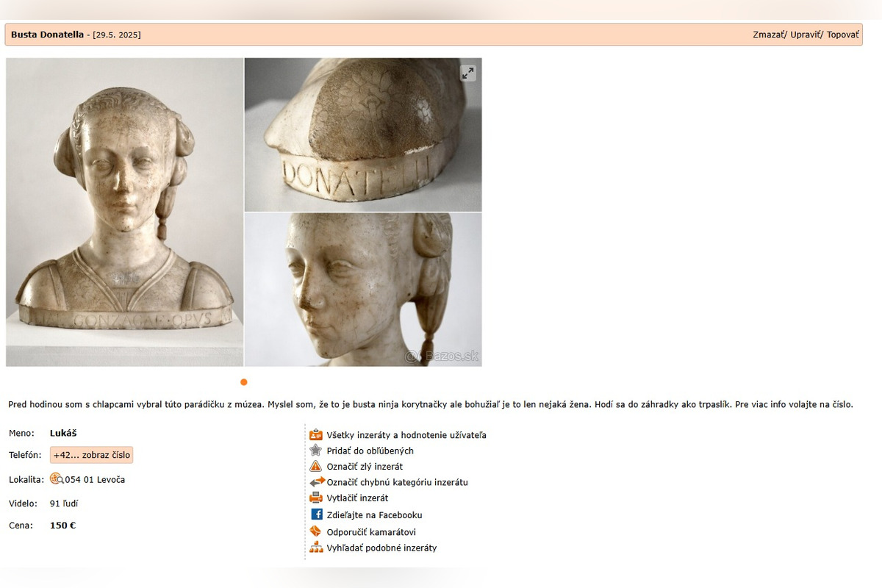Click Topovať to promote the ad

coord(842,35)
